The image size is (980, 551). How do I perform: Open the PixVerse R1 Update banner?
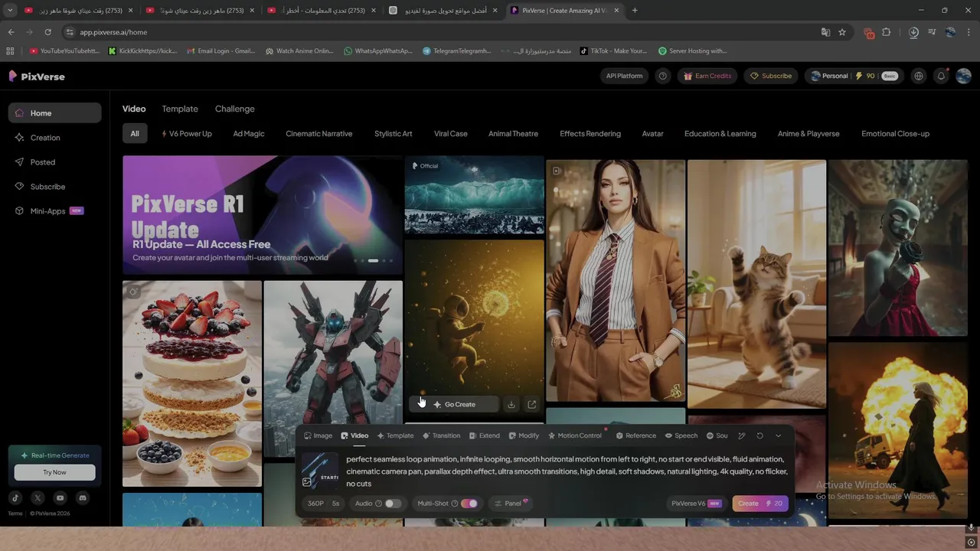pos(262,215)
